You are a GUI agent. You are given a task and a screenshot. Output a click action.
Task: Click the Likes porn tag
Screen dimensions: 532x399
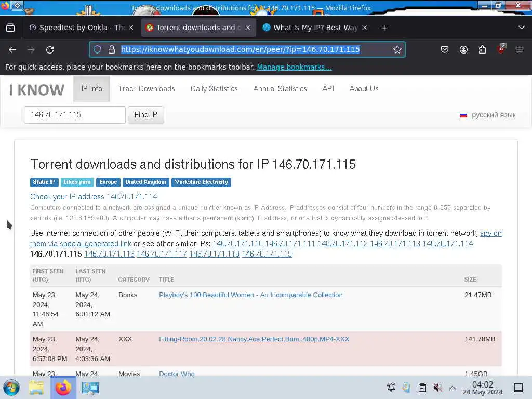pyautogui.click(x=77, y=182)
